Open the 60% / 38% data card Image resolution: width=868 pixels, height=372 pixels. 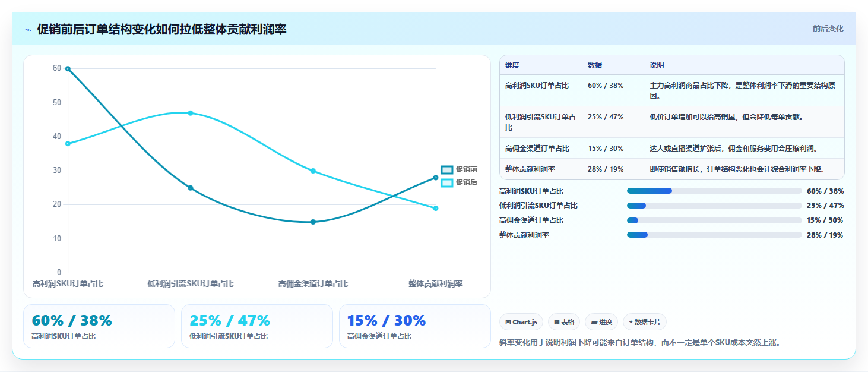[x=99, y=326]
